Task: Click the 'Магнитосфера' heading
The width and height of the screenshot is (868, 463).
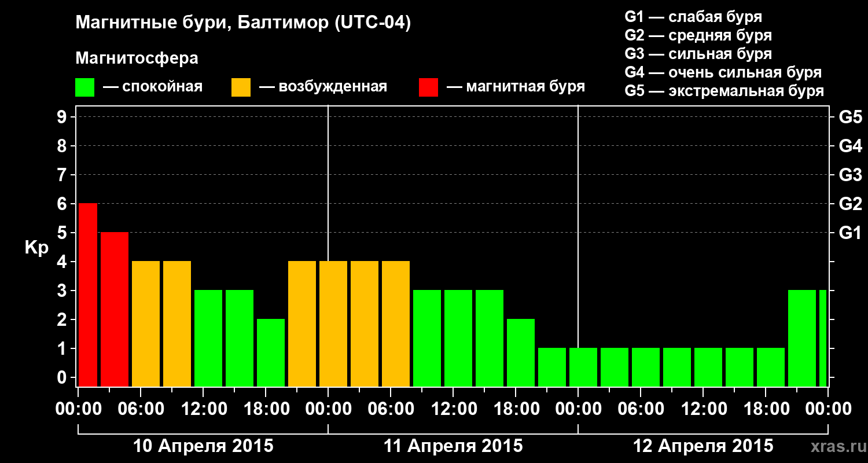Action: 137,58
